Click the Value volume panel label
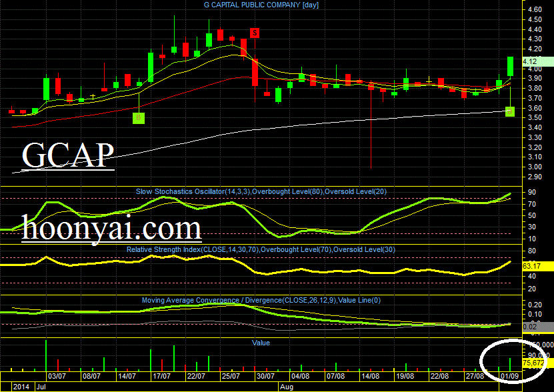554x392 pixels. (261, 343)
